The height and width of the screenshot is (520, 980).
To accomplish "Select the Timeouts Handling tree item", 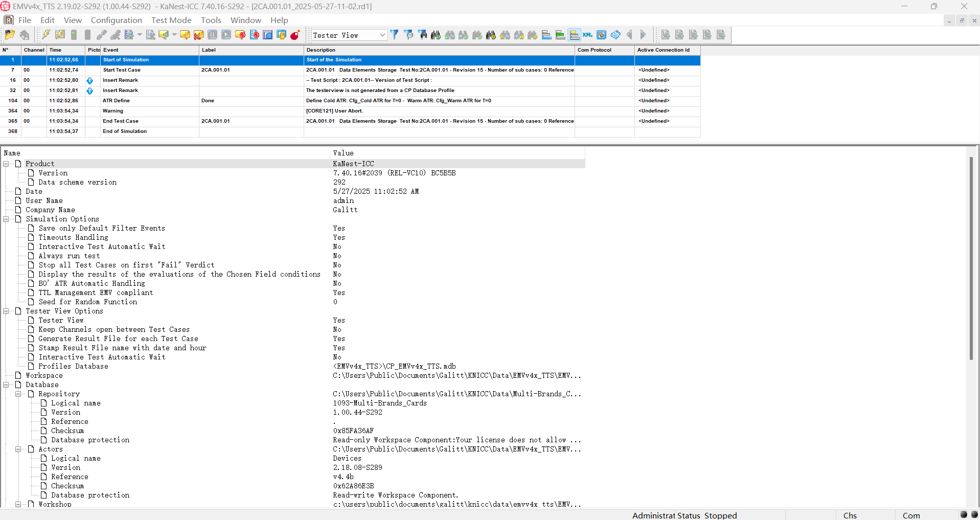I will click(73, 238).
